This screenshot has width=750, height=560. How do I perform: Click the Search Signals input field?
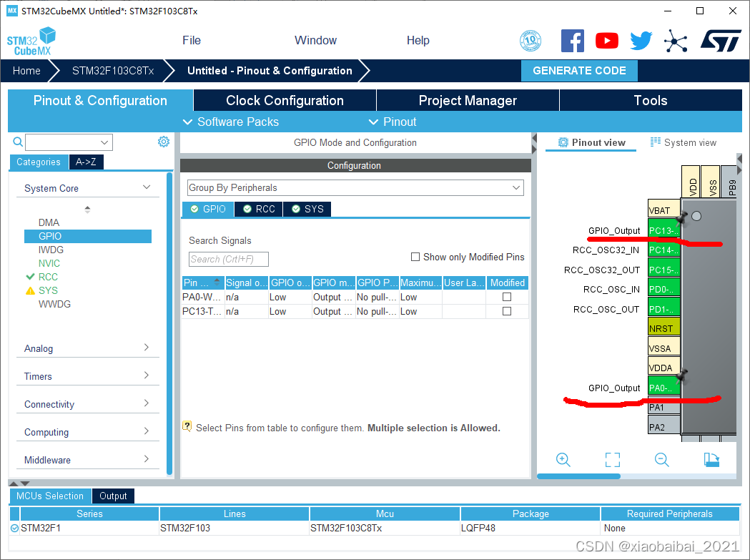coord(229,259)
